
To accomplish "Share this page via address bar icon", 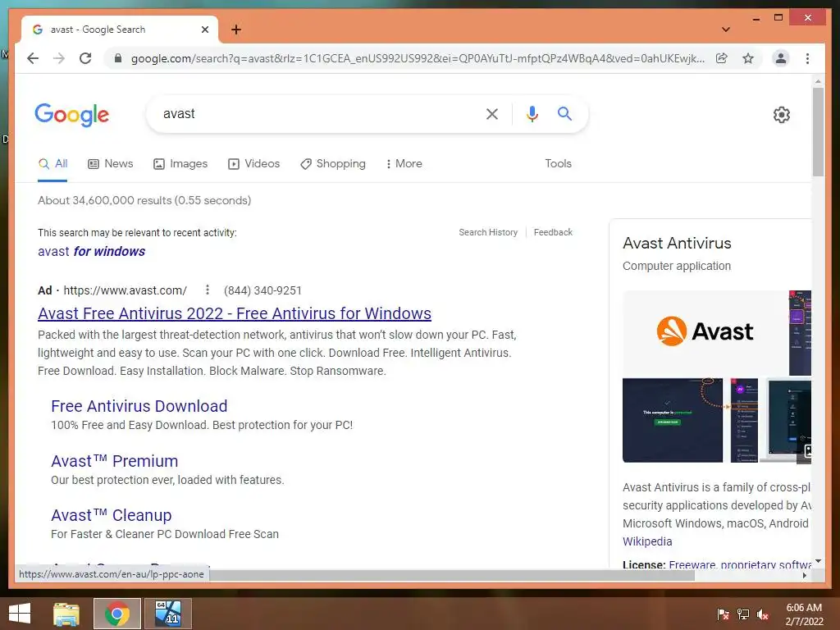I will 722,58.
